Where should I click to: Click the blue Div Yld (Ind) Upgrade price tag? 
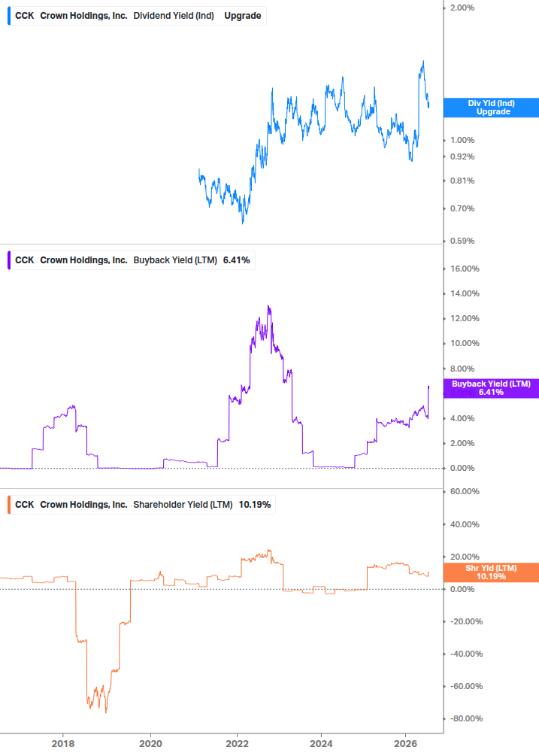[491, 108]
